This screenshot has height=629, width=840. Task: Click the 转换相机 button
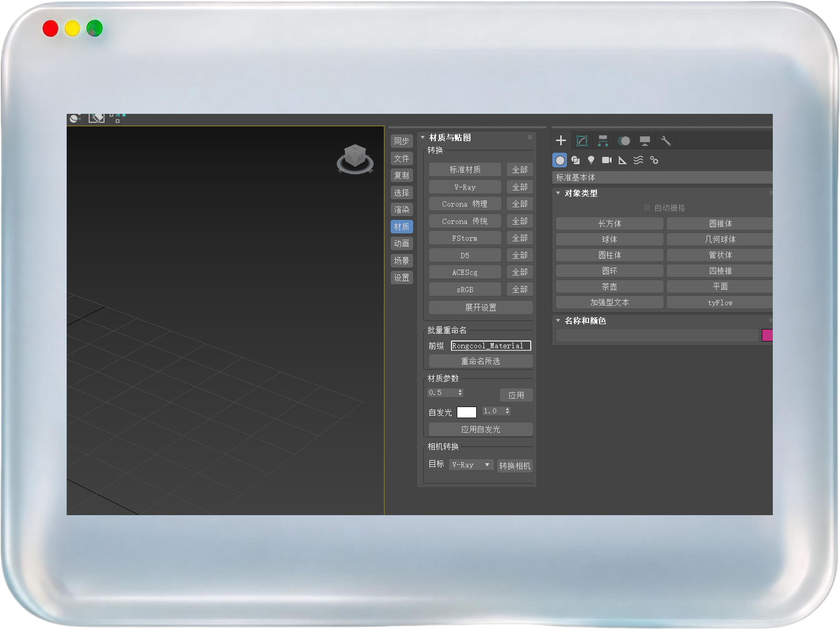tap(514, 466)
